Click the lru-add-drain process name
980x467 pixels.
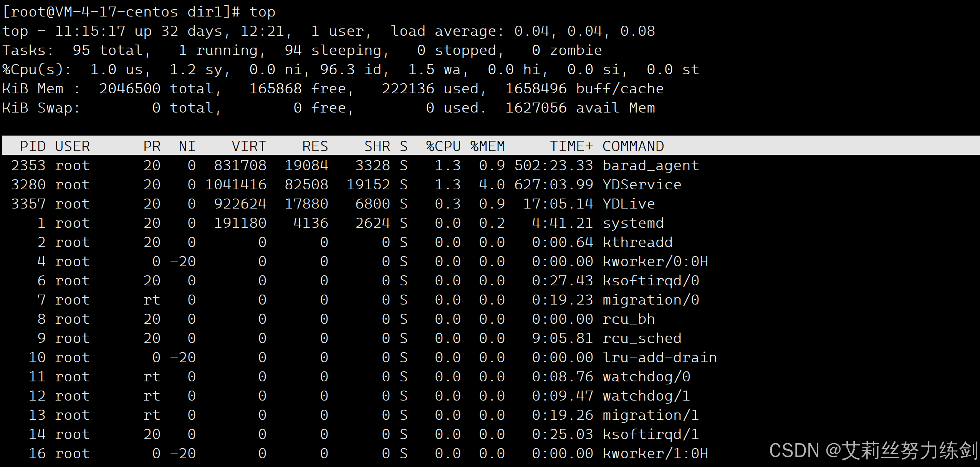click(x=659, y=358)
